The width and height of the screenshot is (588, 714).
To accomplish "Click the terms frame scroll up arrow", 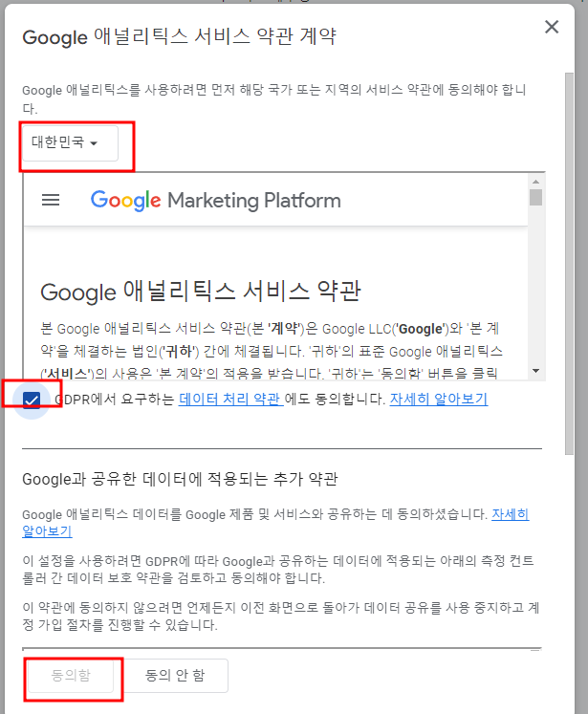I will 536,182.
